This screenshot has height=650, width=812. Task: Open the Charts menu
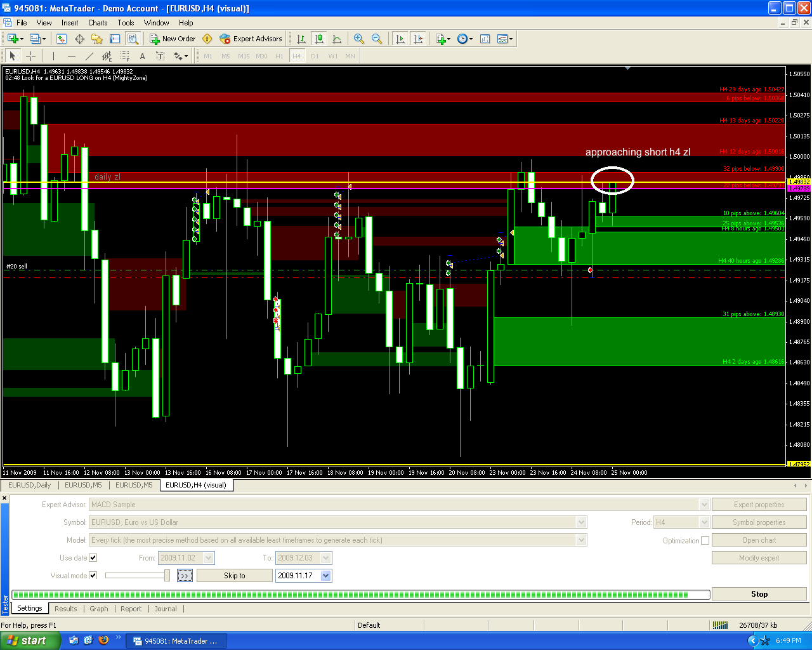pyautogui.click(x=98, y=22)
